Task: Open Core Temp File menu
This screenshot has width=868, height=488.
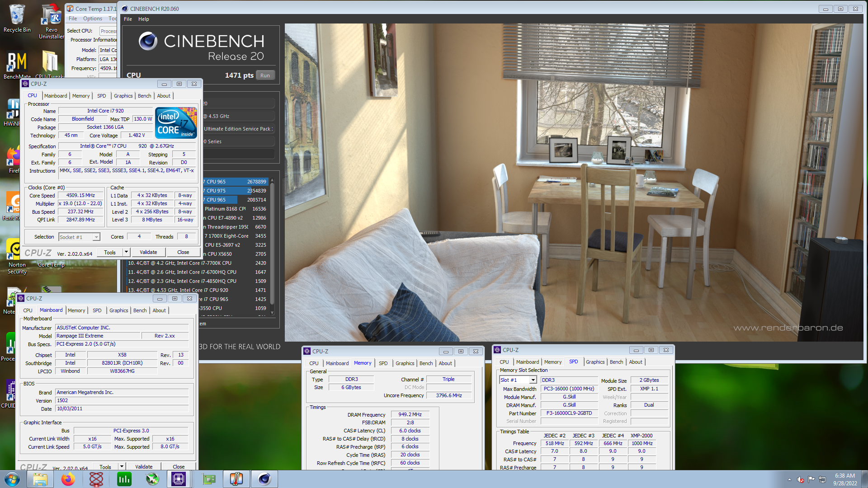Action: [73, 19]
